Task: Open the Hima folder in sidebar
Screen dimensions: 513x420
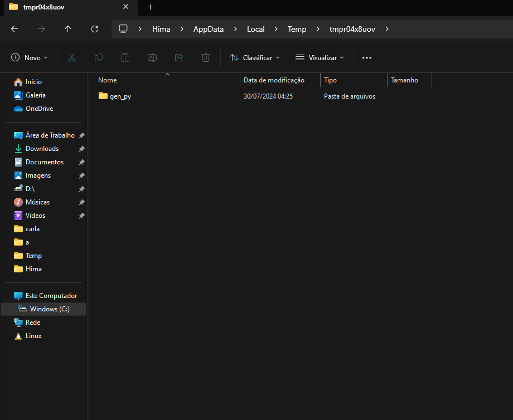Action: (x=27, y=269)
